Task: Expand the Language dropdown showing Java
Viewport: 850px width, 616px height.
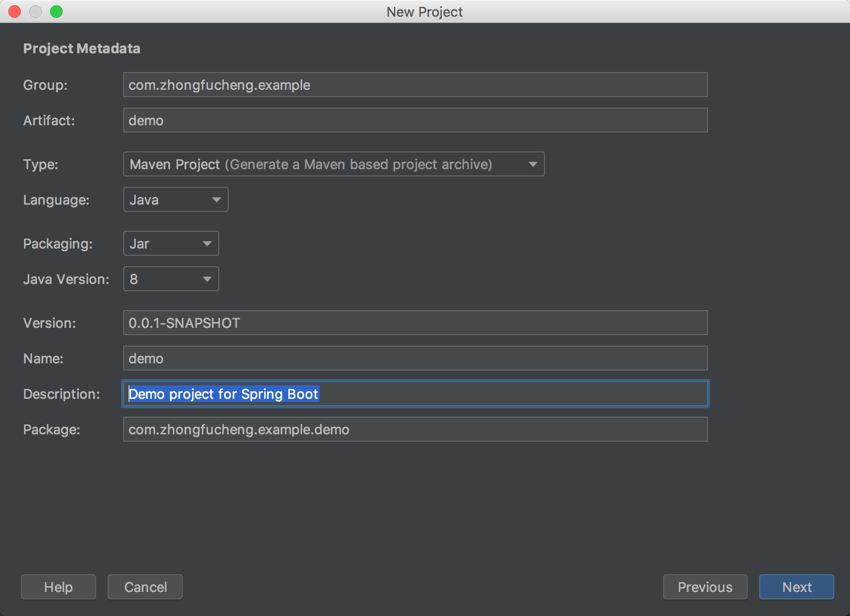Action: [175, 199]
